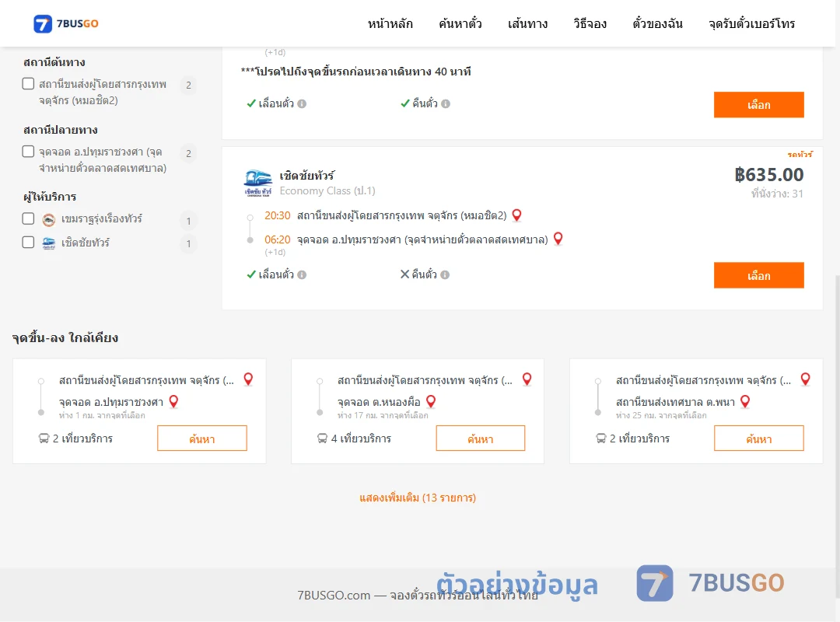Search the สถานีขนส่งเทศบาล ต.พนา nearby route
This screenshot has width=840, height=622.
click(x=758, y=439)
